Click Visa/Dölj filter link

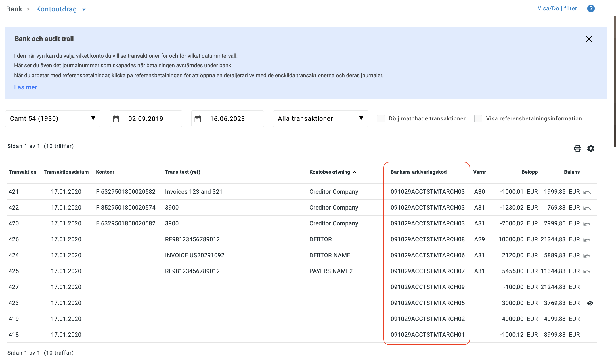(x=557, y=8)
